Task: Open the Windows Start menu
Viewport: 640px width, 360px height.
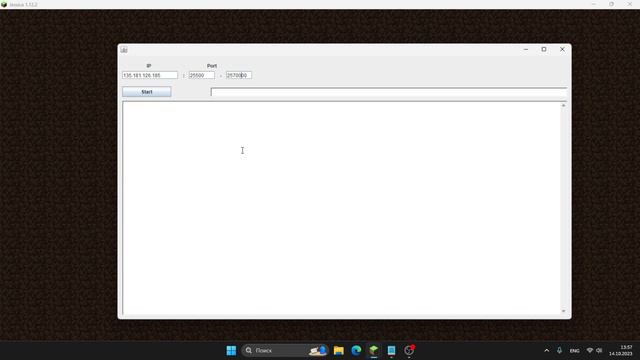Action: tap(231, 350)
